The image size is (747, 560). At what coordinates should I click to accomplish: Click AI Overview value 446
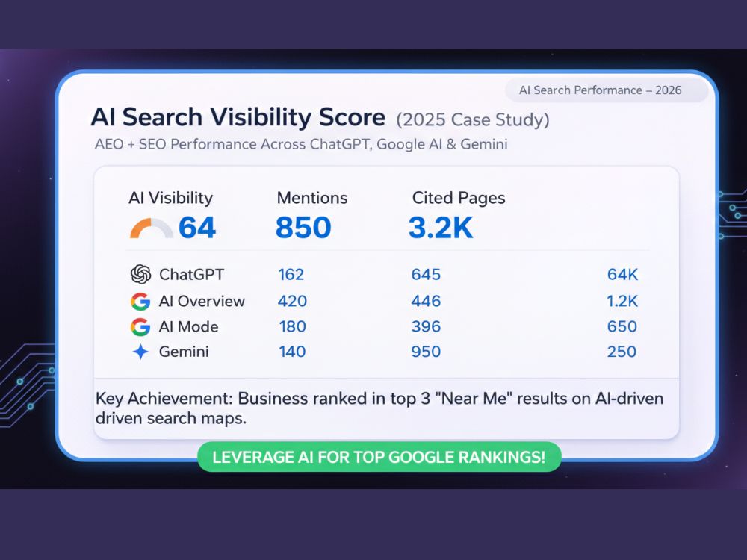click(x=426, y=302)
